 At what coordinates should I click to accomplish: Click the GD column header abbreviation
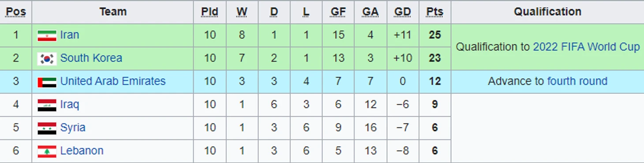(x=402, y=12)
